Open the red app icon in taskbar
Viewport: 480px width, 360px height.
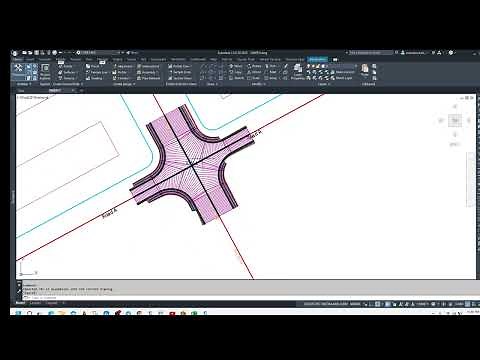[172, 313]
